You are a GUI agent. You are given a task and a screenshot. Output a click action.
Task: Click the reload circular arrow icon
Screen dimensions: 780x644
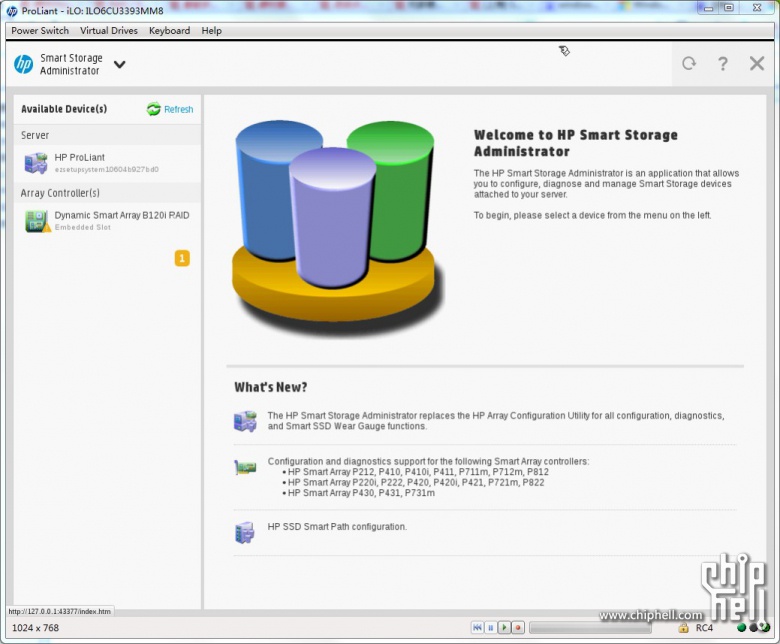689,63
